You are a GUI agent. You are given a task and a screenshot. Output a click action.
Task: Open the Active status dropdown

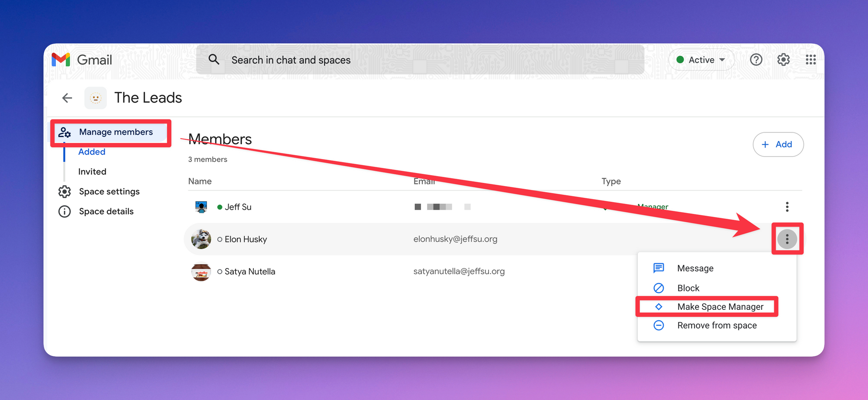click(x=701, y=60)
